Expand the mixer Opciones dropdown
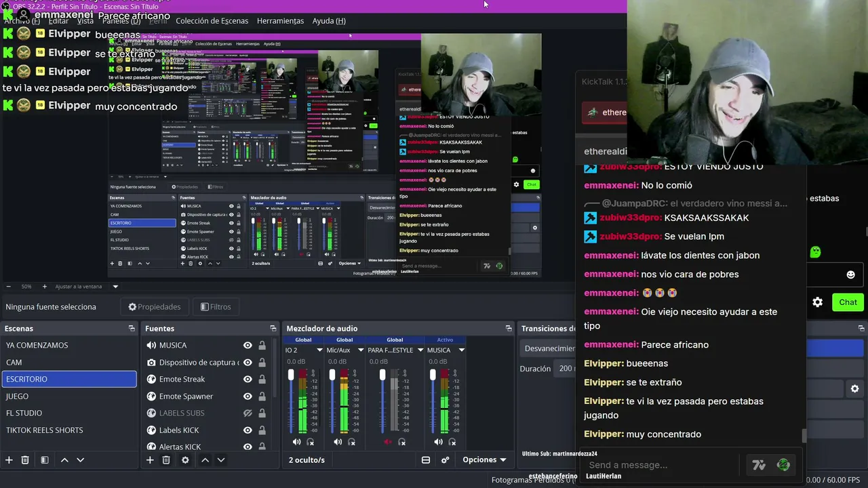 (x=484, y=460)
